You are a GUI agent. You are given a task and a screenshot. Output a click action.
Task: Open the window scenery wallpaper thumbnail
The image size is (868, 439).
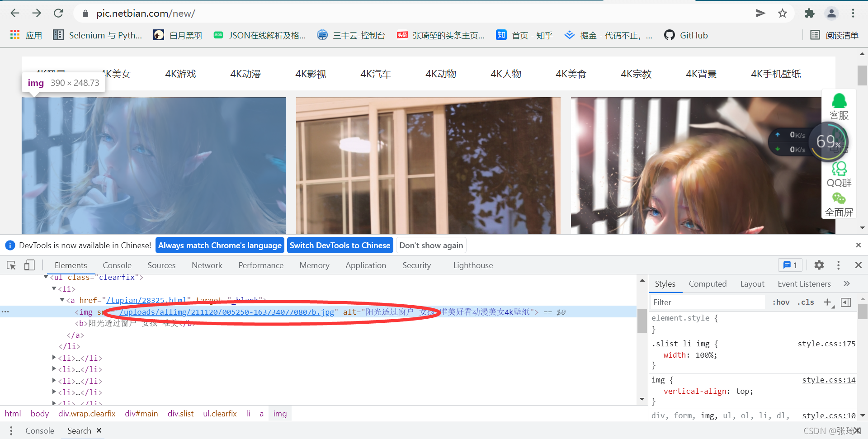click(428, 165)
